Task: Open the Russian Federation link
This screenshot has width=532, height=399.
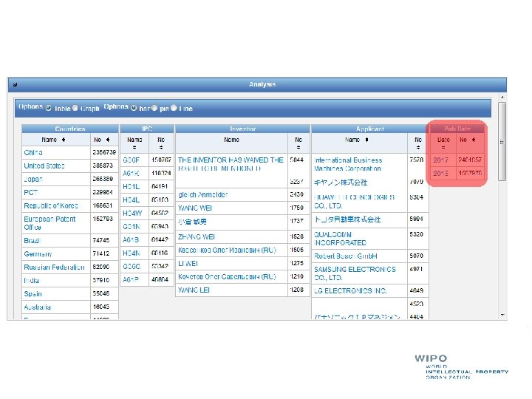Action: [54, 267]
